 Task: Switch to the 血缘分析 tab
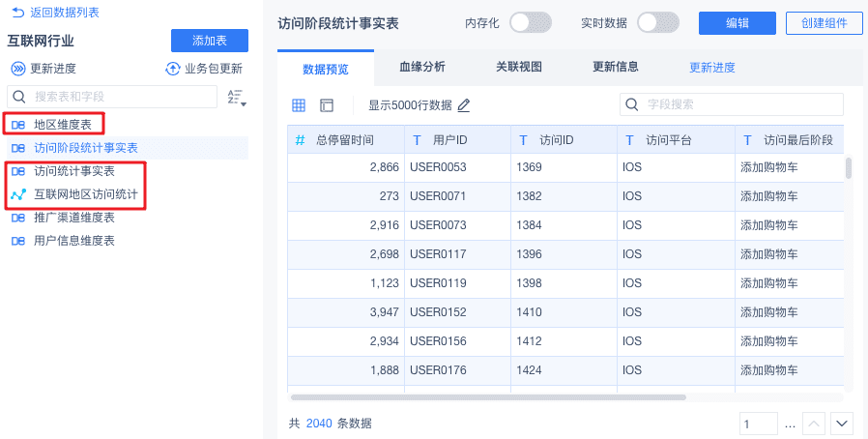[x=422, y=68]
